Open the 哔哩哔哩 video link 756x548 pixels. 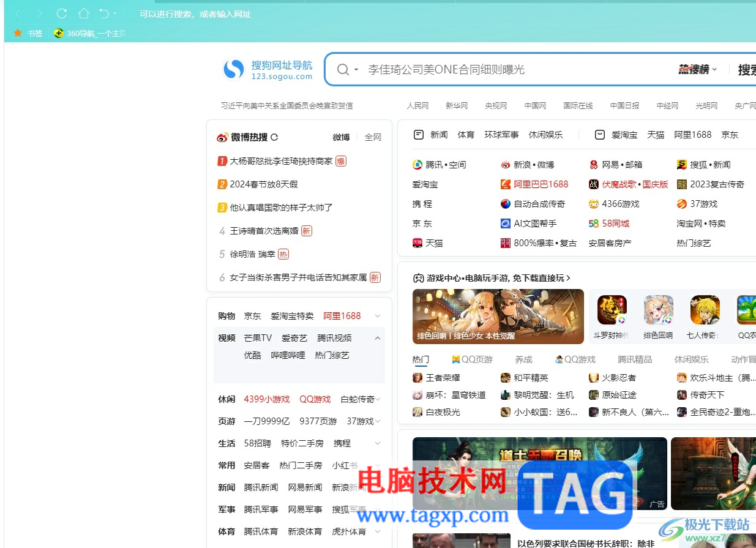pos(288,355)
